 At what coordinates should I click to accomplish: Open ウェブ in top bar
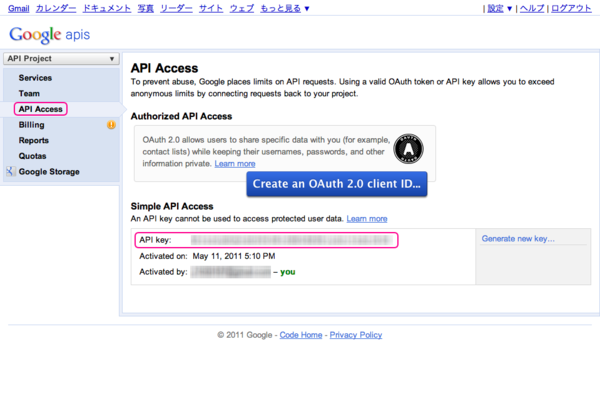coord(242,8)
